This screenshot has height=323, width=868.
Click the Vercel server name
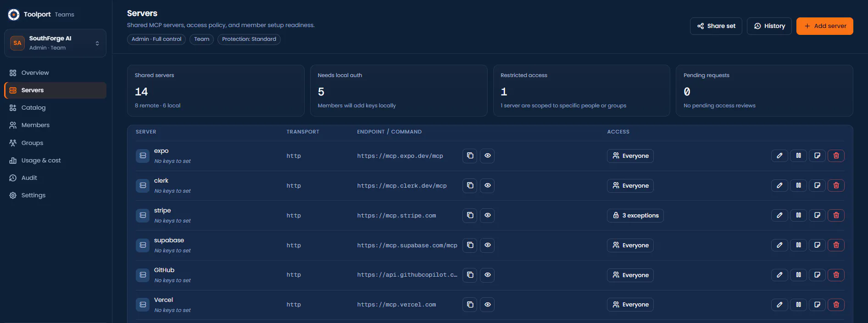click(x=163, y=300)
